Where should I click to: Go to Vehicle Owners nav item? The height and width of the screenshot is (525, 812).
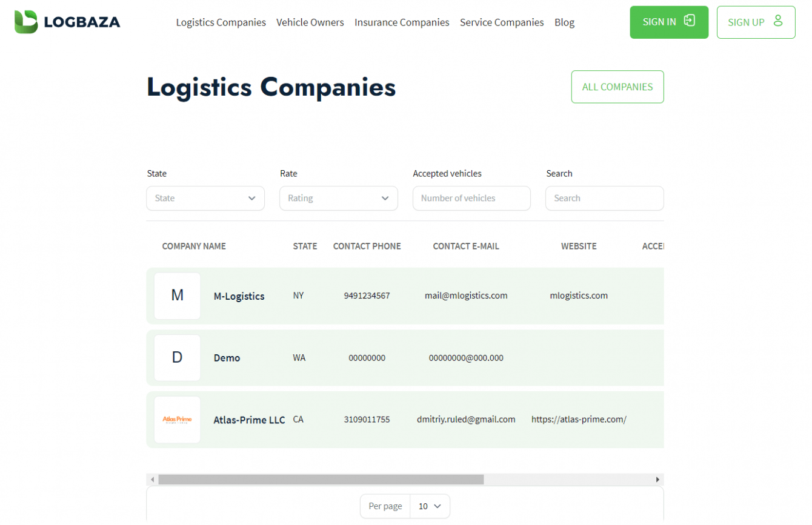[x=310, y=22]
